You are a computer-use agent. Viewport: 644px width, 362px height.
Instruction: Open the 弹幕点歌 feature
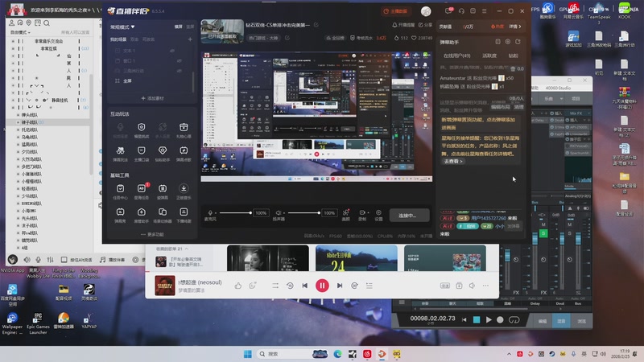tap(184, 154)
